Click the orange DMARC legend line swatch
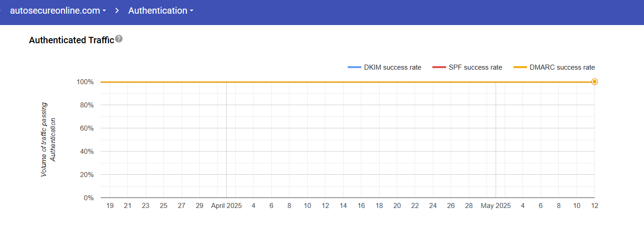Image resolution: width=644 pixels, height=228 pixels. click(x=520, y=67)
